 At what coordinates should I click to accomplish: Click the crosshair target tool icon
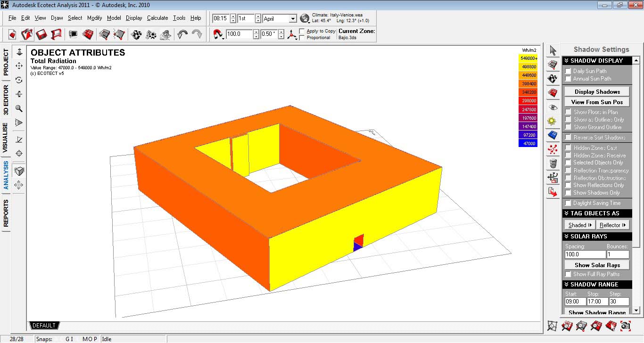pos(19,154)
